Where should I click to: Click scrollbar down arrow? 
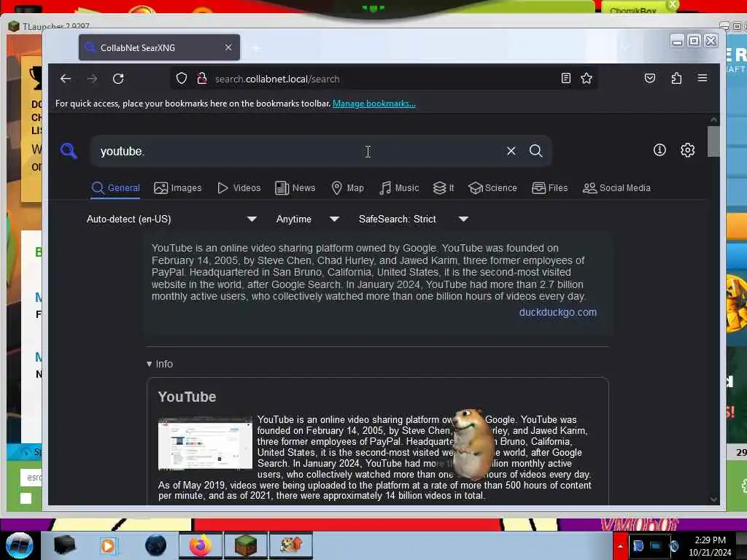713,499
